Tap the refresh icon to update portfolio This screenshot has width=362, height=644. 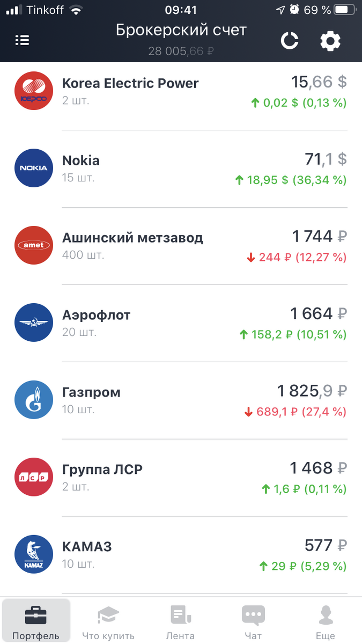tap(290, 41)
